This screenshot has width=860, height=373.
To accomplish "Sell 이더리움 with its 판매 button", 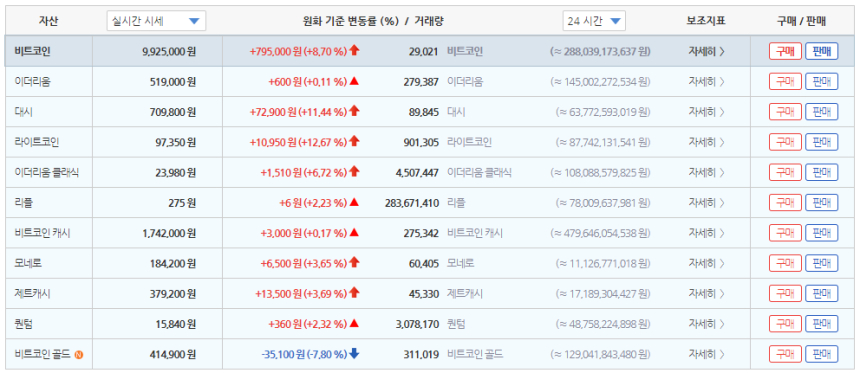I will click(x=822, y=82).
